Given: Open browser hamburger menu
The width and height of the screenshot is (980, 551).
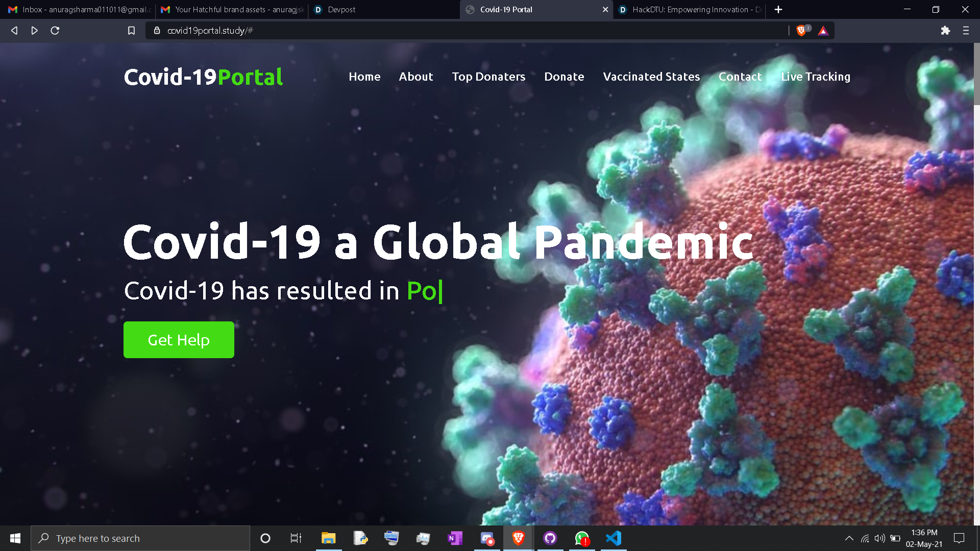Looking at the screenshot, I should (x=966, y=31).
